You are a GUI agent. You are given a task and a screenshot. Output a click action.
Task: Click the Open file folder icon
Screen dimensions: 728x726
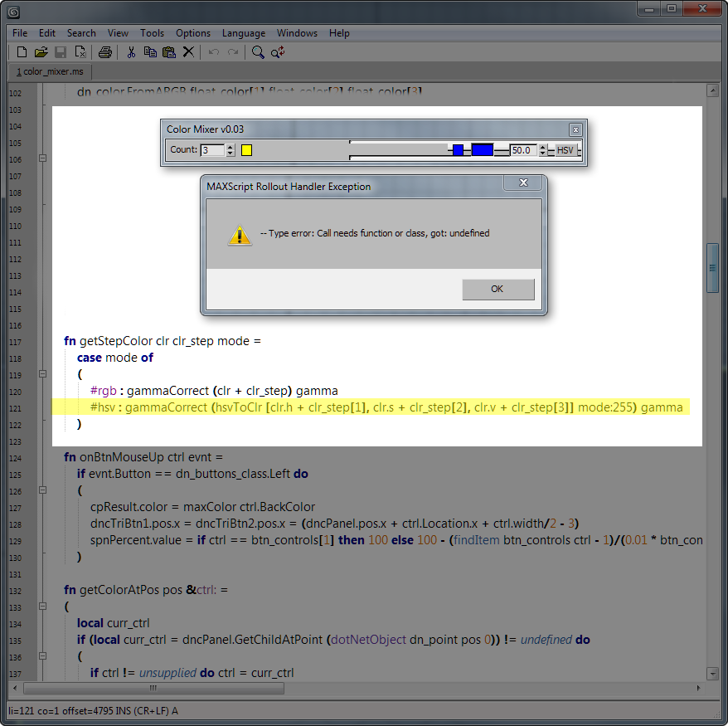tap(41, 52)
